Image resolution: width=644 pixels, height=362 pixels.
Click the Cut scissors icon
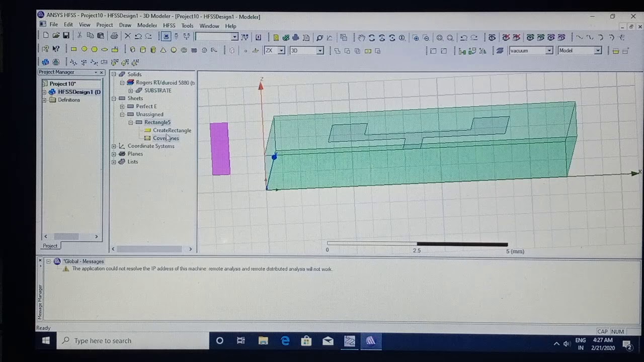pos(79,36)
